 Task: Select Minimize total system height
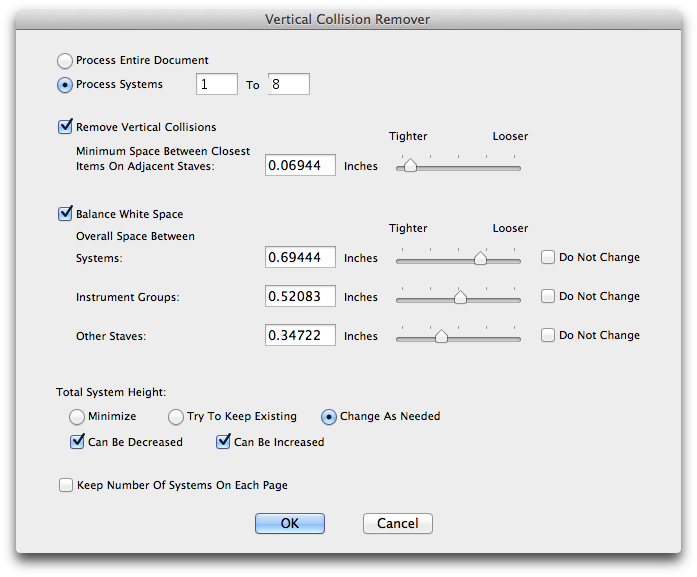(x=77, y=417)
